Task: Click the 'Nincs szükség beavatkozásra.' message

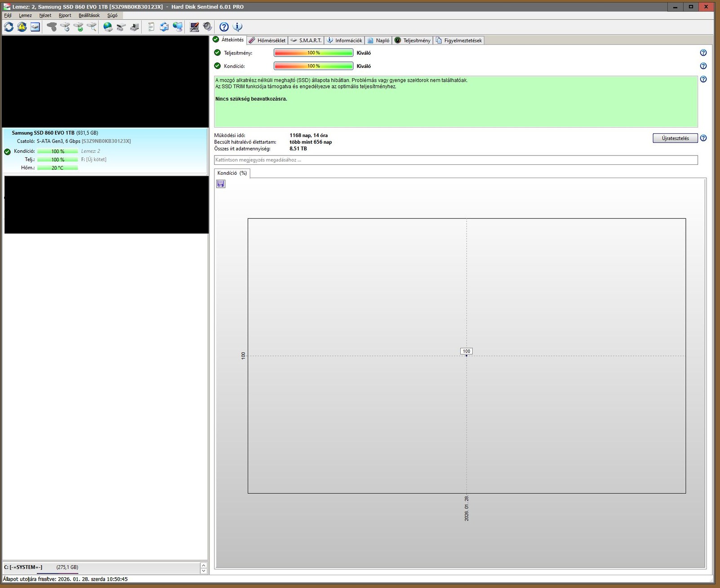Action: [x=251, y=99]
